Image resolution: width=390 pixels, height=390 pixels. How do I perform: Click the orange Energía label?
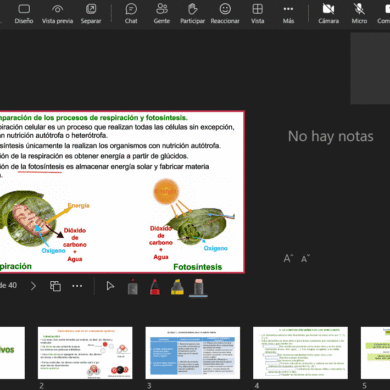pos(79,205)
